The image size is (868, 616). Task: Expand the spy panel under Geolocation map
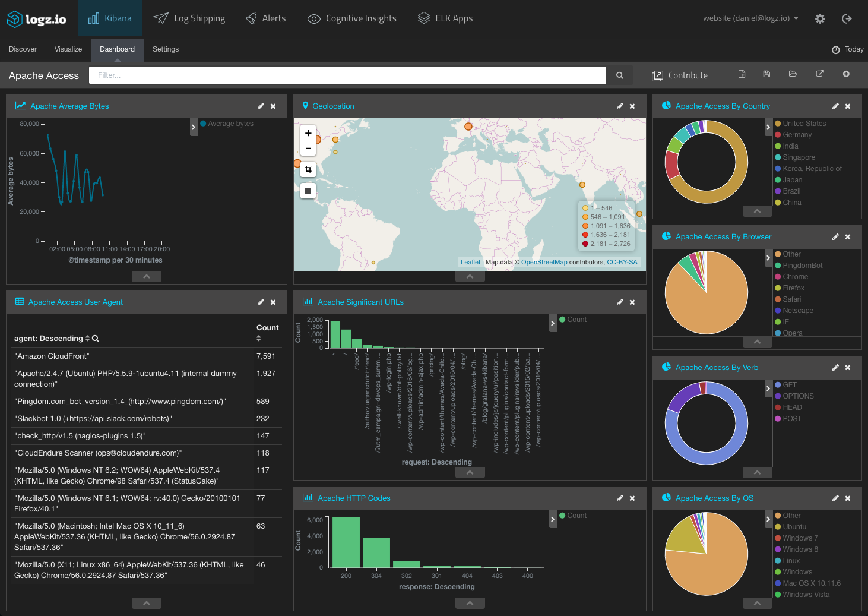pos(470,277)
